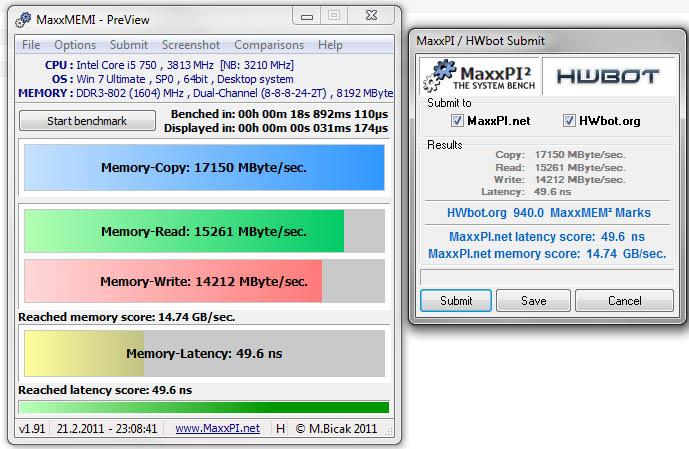Viewport: 689px width, 449px height.
Task: Click the Copy 17150 MByte/sec result row
Action: click(560, 155)
